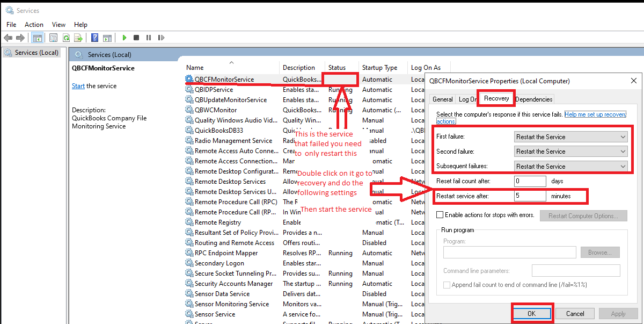Open Services help via toolbar icon
Image resolution: width=644 pixels, height=324 pixels.
click(x=96, y=38)
